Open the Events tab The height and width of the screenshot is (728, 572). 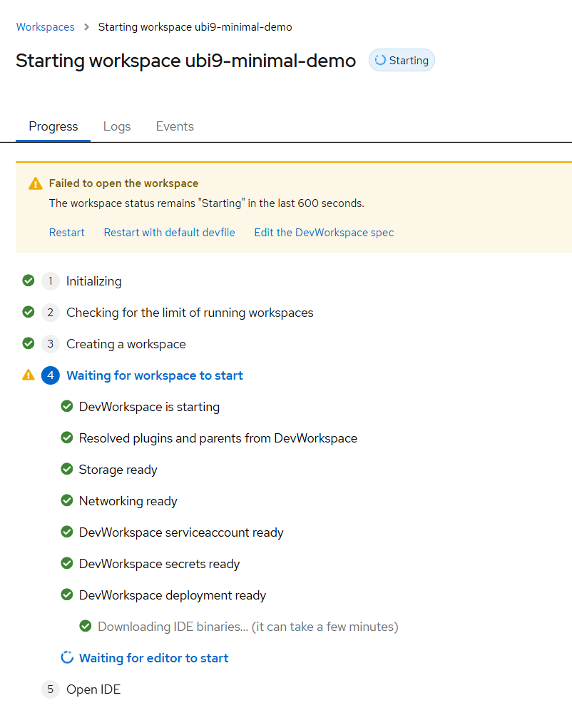click(175, 126)
